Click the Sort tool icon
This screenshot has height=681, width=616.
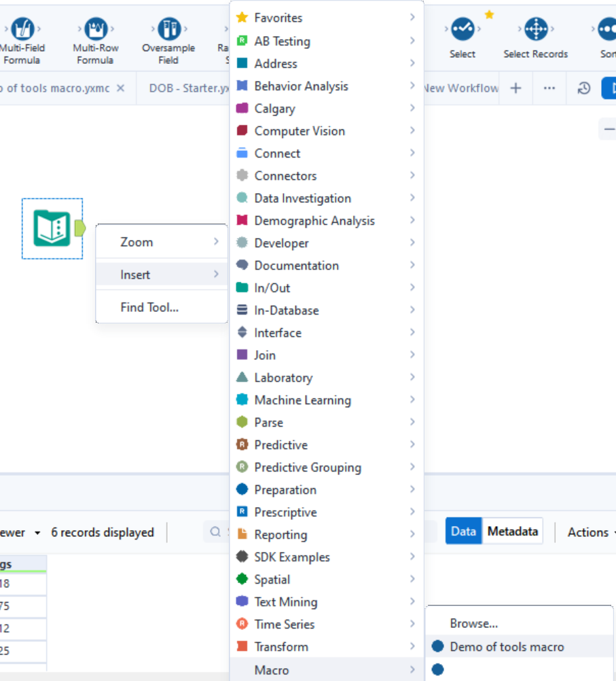tap(607, 29)
